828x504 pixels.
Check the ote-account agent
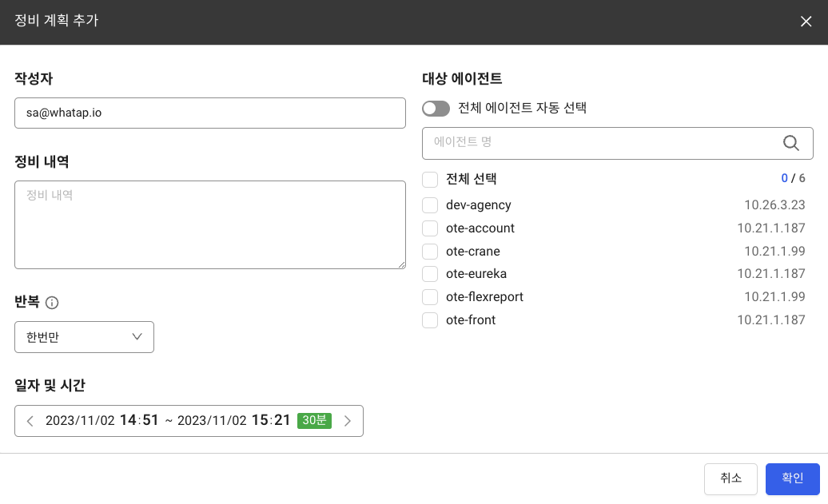(430, 228)
